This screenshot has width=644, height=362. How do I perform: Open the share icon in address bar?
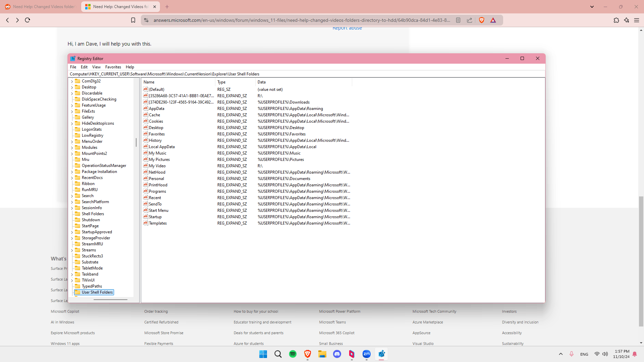pos(470,20)
